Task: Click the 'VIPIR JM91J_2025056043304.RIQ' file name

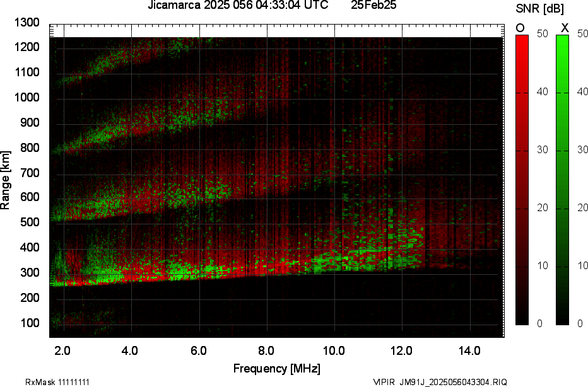Action: click(440, 382)
